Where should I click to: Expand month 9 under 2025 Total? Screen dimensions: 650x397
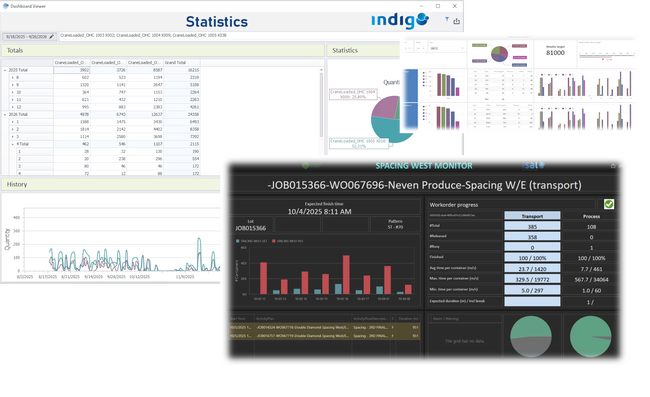tap(12, 85)
